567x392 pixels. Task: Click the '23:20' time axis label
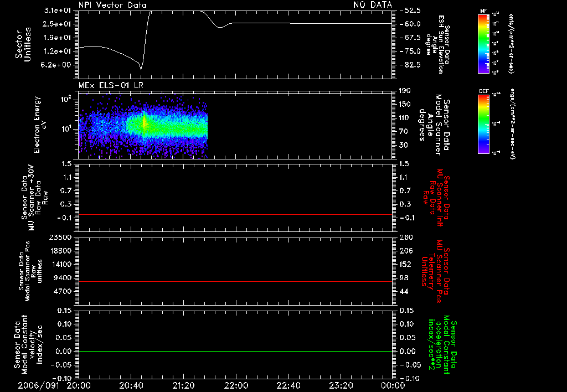pos(341,386)
